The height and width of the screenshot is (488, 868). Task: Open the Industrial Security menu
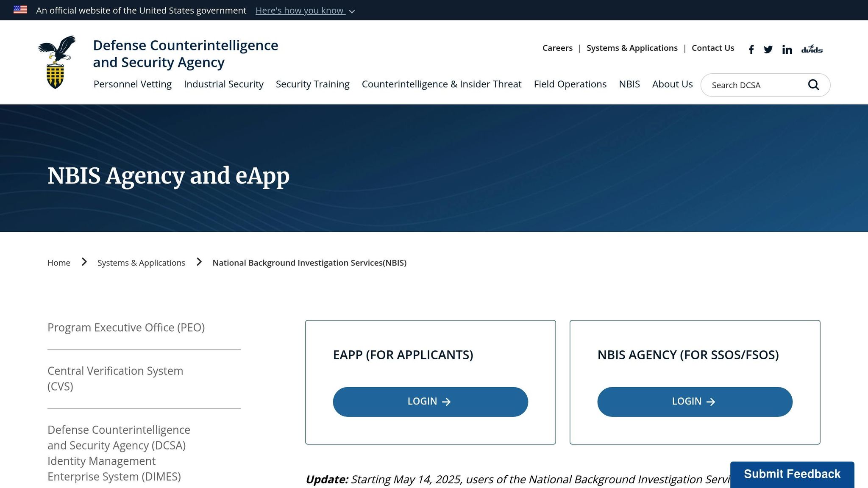[x=223, y=84]
